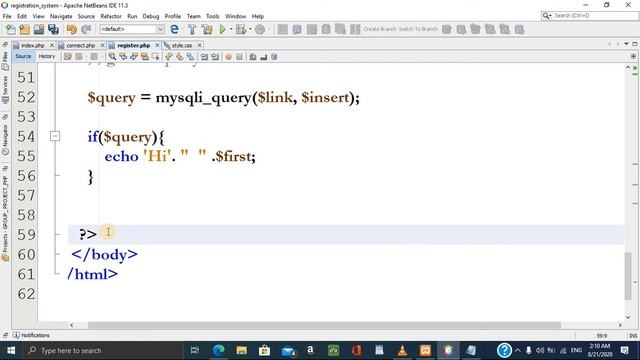Click the Shift Line Left icon
Viewport: 640px width, 360px height.
(x=204, y=57)
